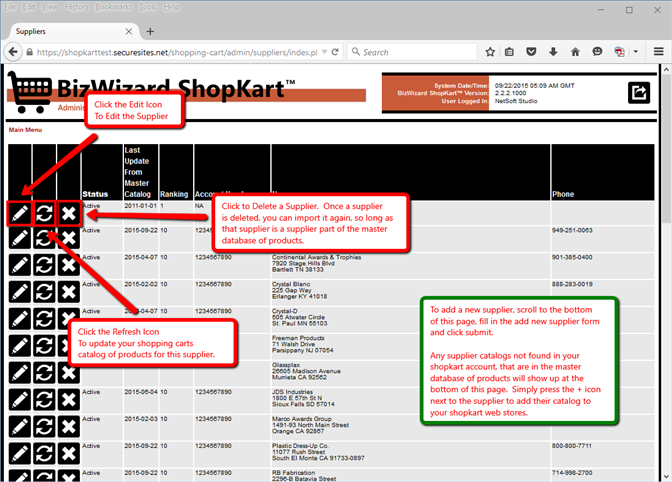This screenshot has height=482, width=672.
Task: Refresh the Freeman Products catalog
Action: tap(44, 346)
